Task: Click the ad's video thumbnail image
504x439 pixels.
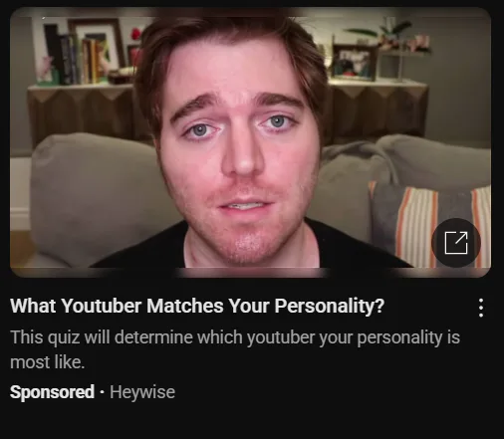Action: point(250,142)
